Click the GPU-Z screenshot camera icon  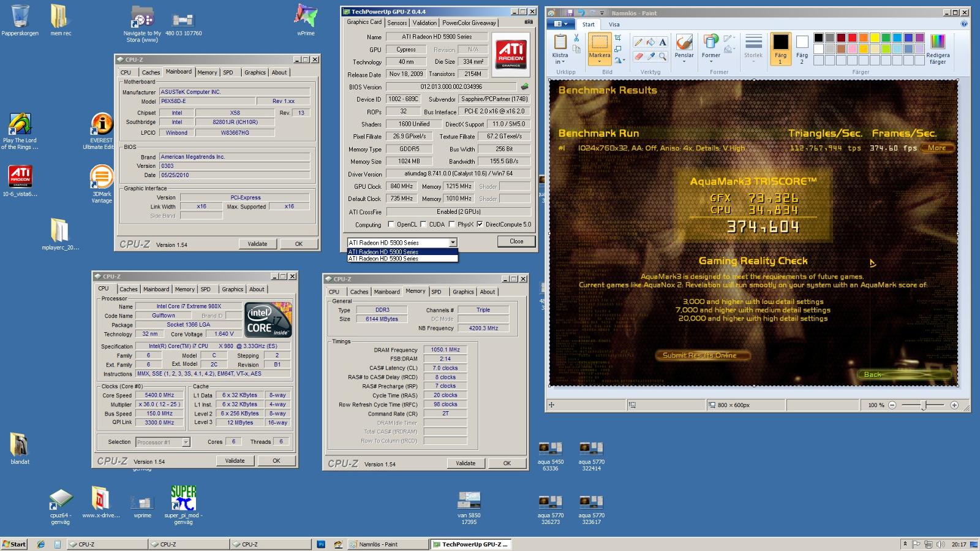[529, 22]
